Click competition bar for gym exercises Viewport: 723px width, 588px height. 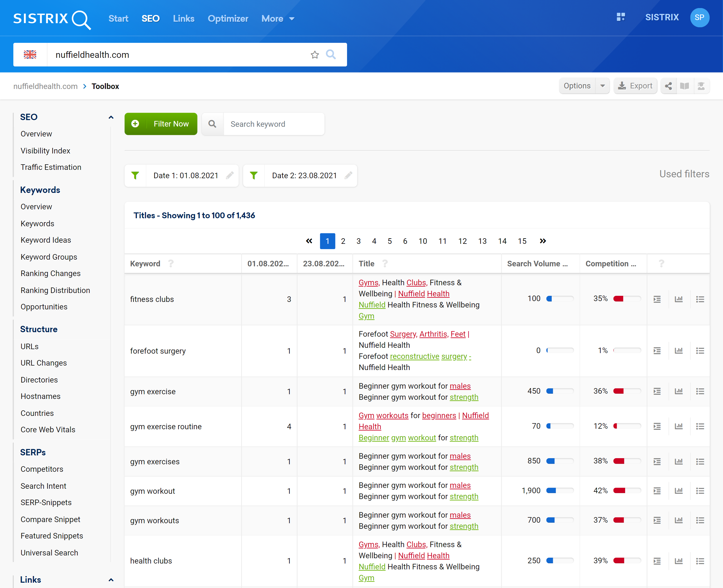pos(627,461)
